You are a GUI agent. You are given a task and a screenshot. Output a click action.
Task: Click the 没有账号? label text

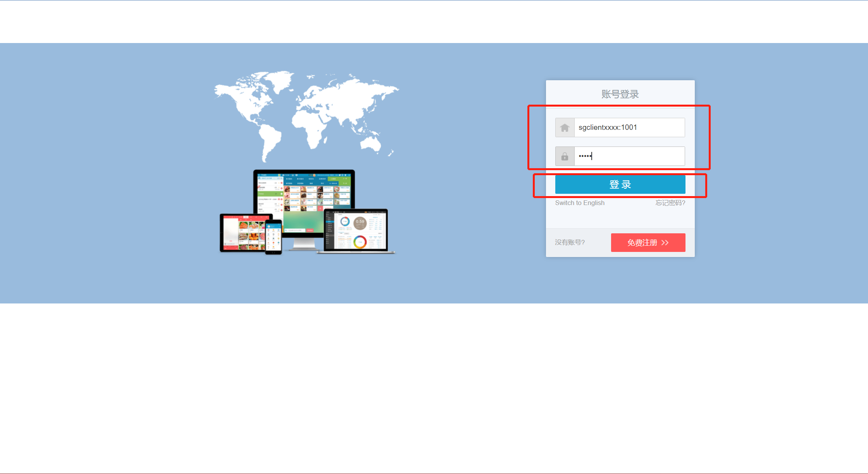tap(570, 242)
